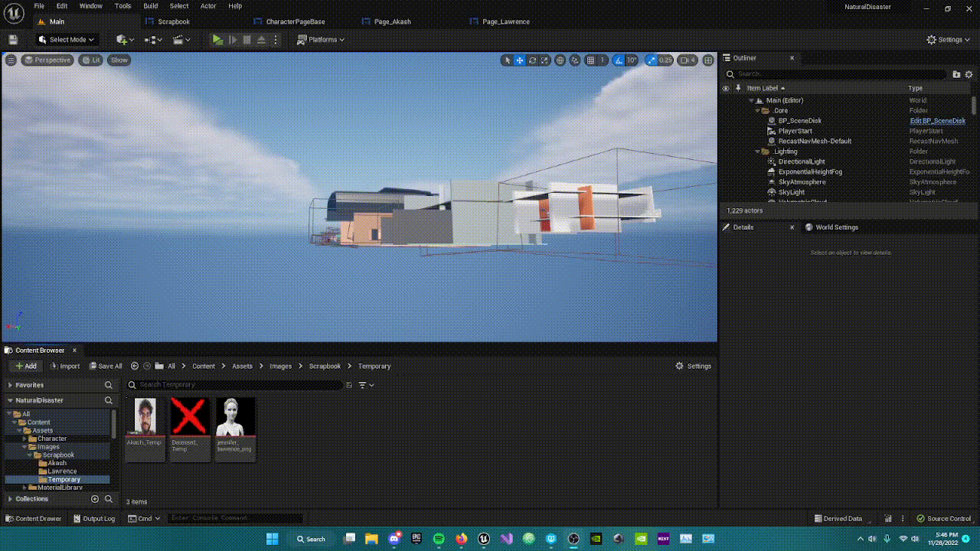Go back in Content Browser history

135,366
